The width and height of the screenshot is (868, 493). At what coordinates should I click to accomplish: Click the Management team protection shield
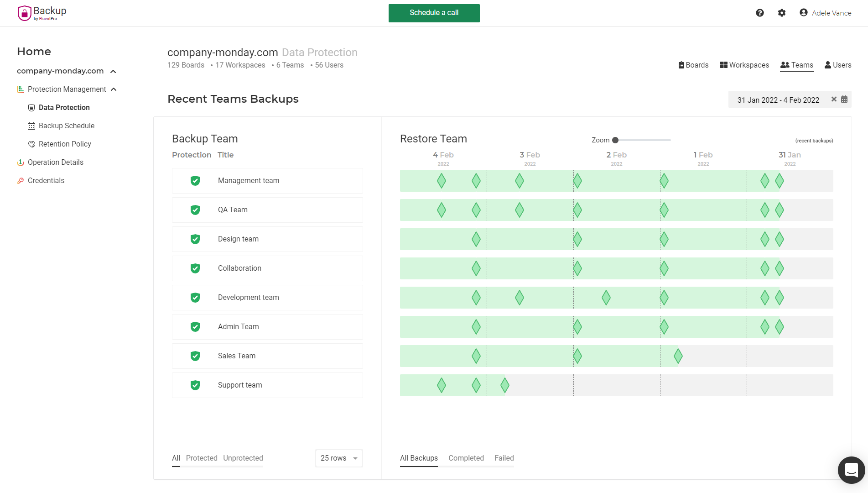195,181
